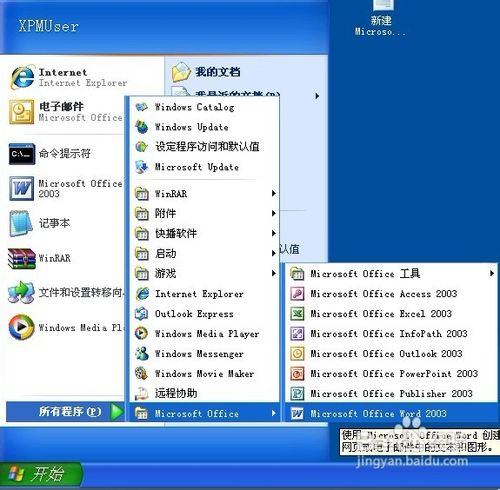Expand the WinRAR program folder arrow

point(273,193)
